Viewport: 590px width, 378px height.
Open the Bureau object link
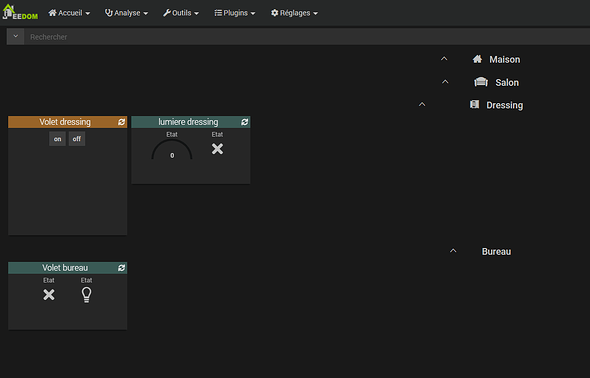pyautogui.click(x=496, y=252)
